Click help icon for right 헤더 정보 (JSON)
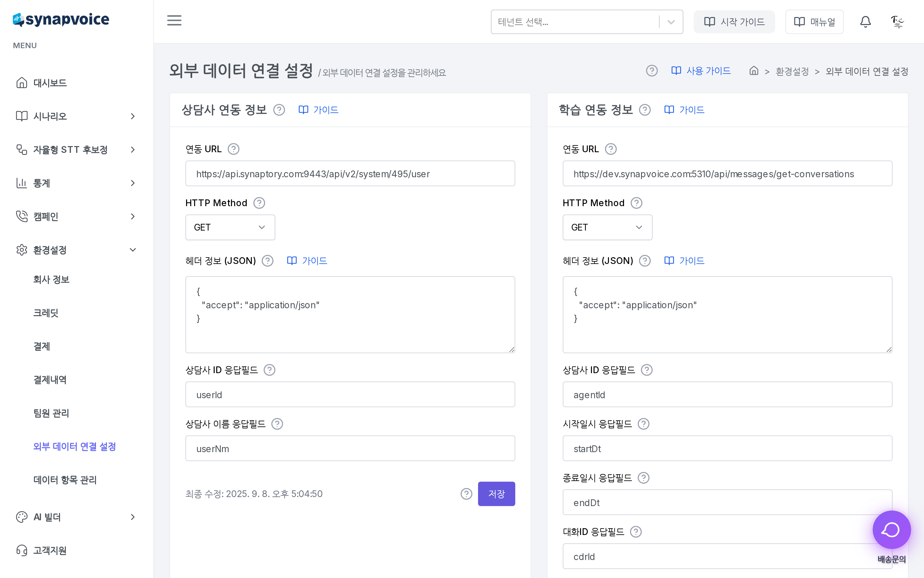The image size is (924, 578). pyautogui.click(x=645, y=261)
